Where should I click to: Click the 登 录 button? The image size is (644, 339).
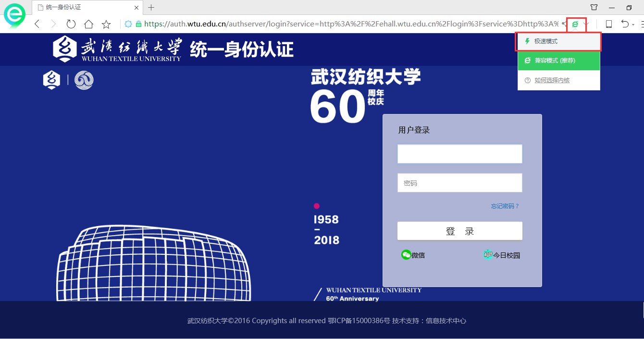click(460, 231)
